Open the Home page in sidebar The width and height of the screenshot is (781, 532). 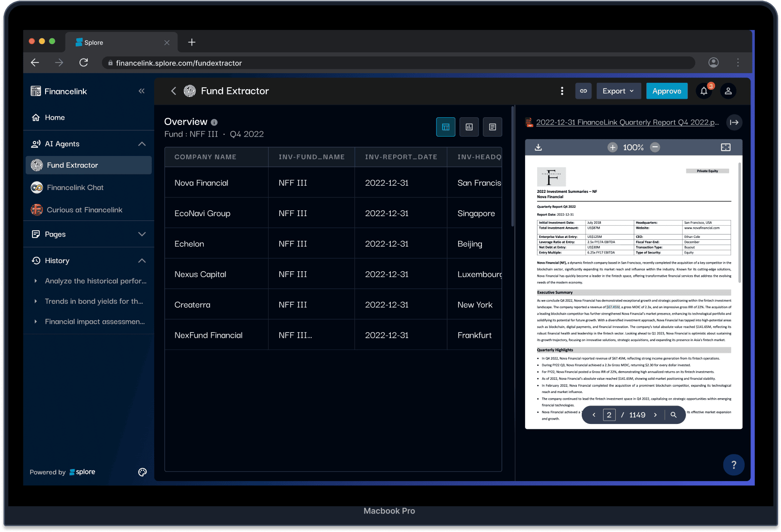(x=55, y=117)
